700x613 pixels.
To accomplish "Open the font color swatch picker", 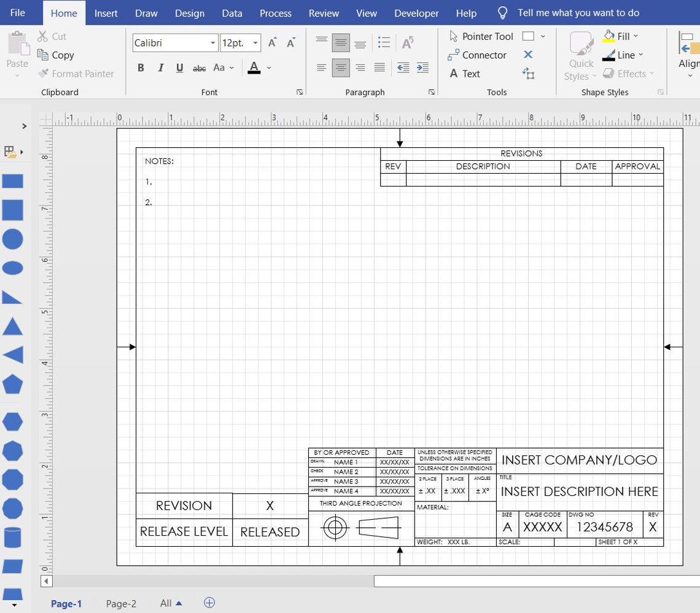I will (x=267, y=67).
